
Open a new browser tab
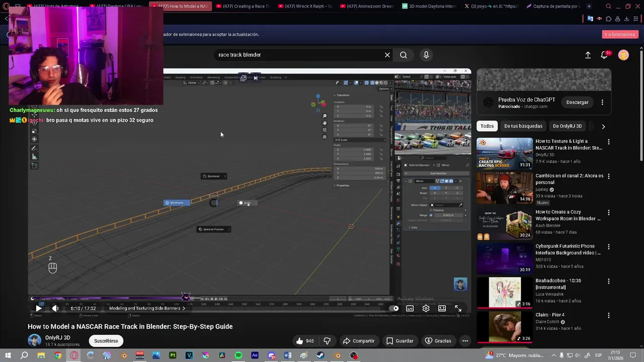589,7
